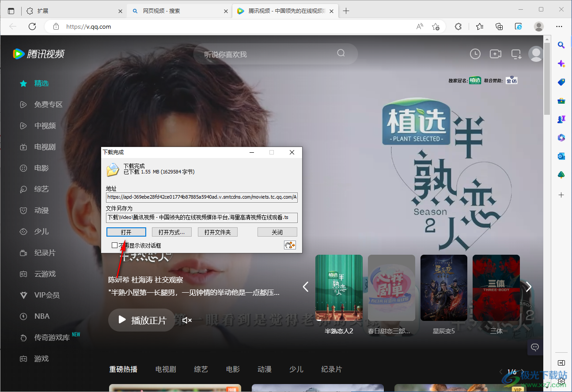Add this page to favorites
The image size is (572, 392).
click(436, 26)
